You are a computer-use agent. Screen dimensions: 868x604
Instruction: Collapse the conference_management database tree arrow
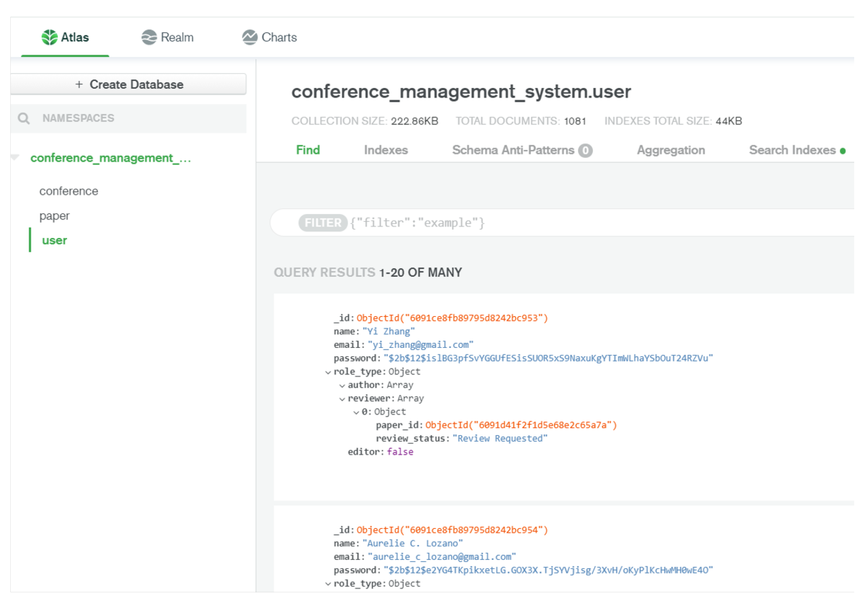coord(15,157)
